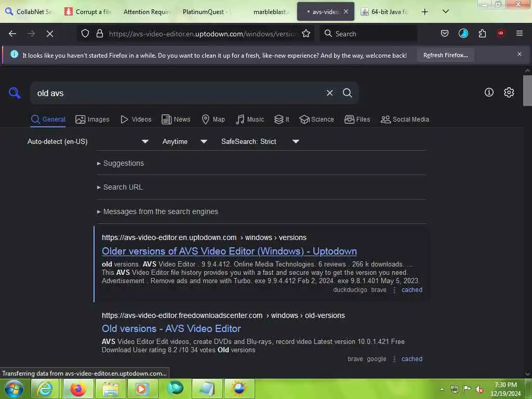The image size is (532, 399).
Task: Launch Internet Explorer from the taskbar
Action: click(x=45, y=389)
